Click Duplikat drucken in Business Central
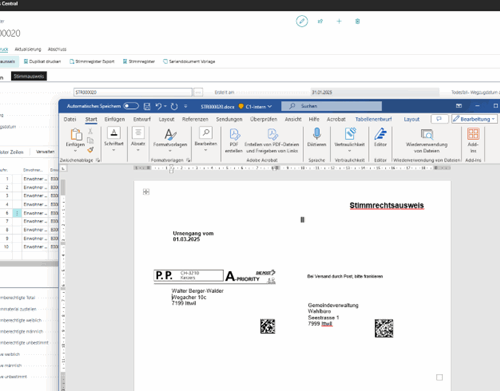 (42, 61)
